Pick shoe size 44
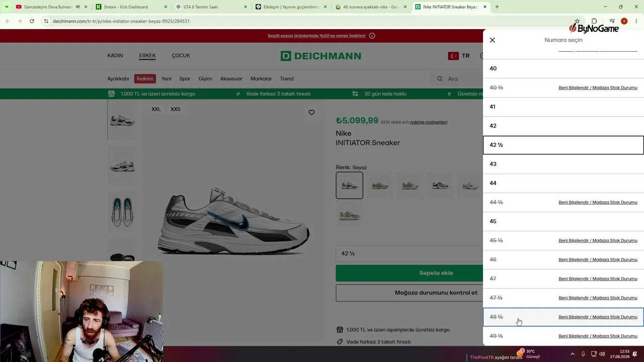644x362 pixels. 563,183
